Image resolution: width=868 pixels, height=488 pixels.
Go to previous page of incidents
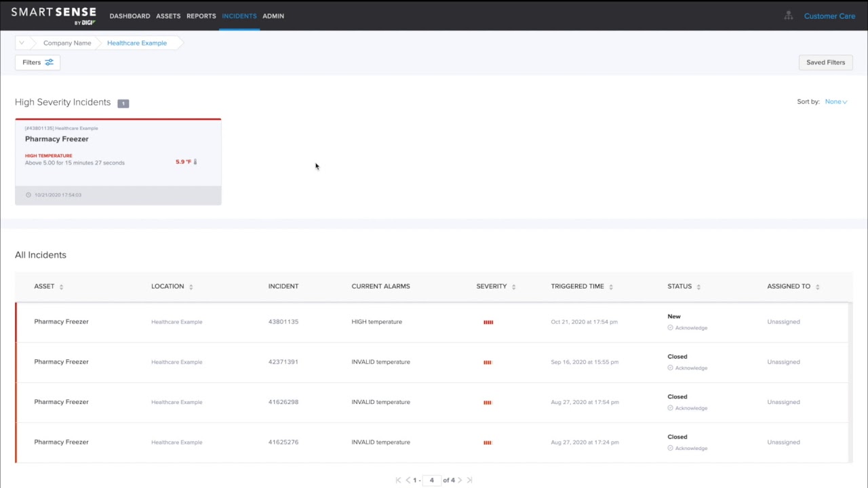click(408, 480)
